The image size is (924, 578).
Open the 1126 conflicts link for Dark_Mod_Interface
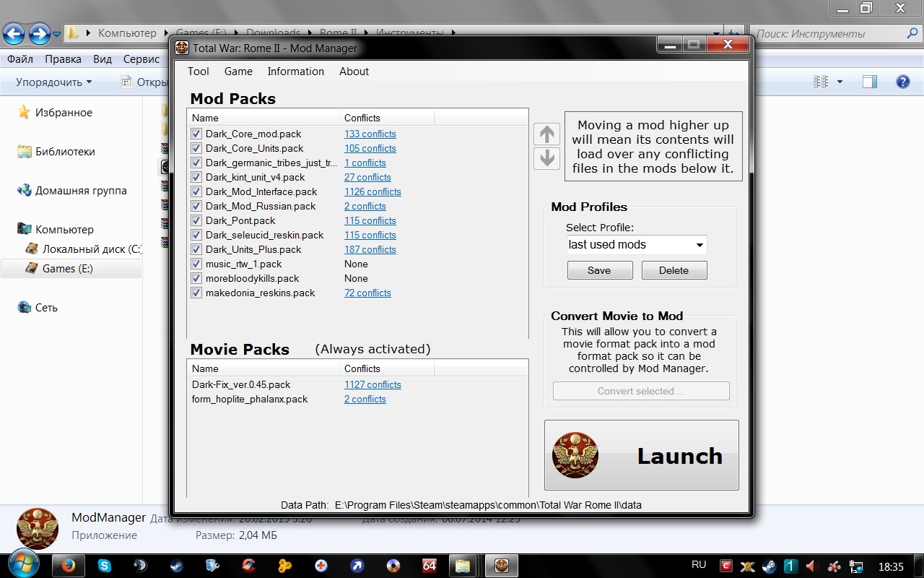pos(372,191)
